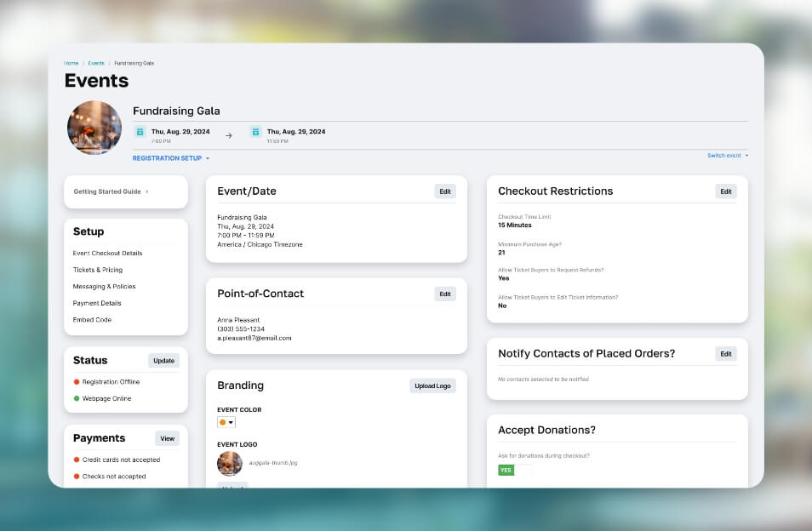Viewport: 812px width, 531px height.
Task: Click the red Registration Offline status dot
Action: (76, 382)
